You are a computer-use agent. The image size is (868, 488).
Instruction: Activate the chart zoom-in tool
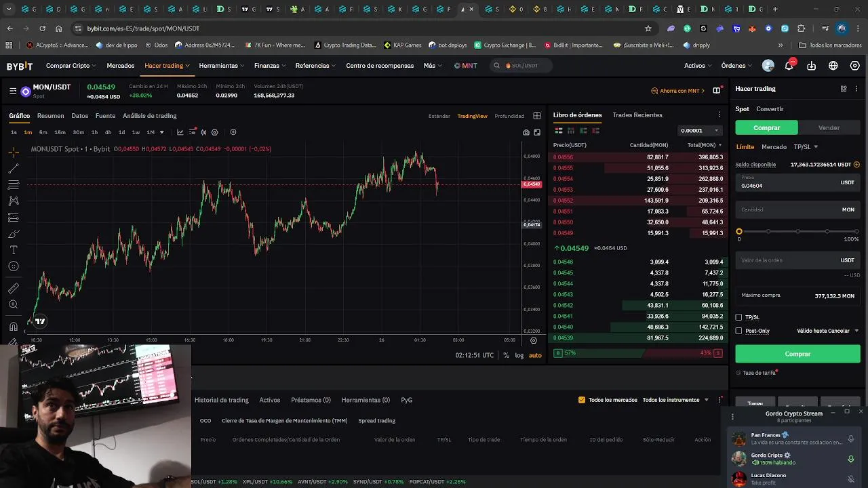coord(14,304)
